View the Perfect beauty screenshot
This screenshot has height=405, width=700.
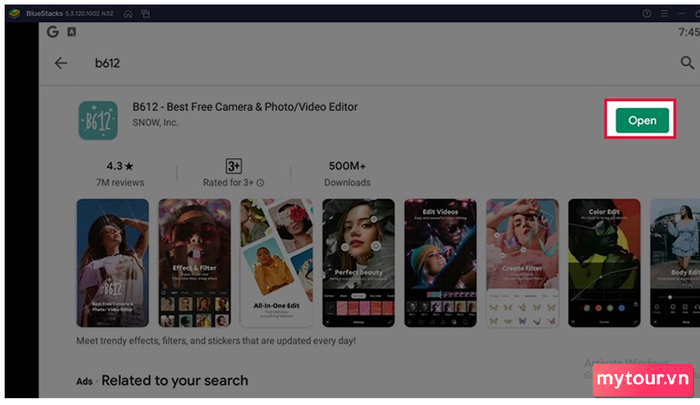click(358, 263)
